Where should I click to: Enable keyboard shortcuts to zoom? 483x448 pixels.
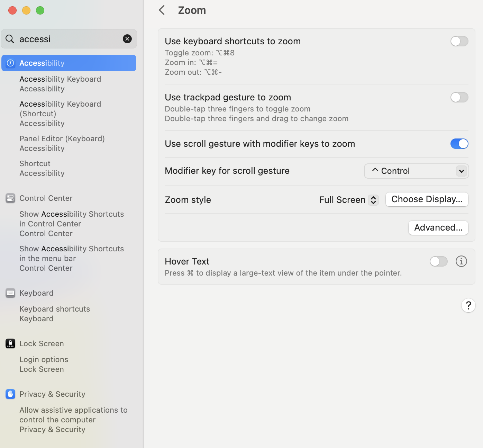[459, 41]
